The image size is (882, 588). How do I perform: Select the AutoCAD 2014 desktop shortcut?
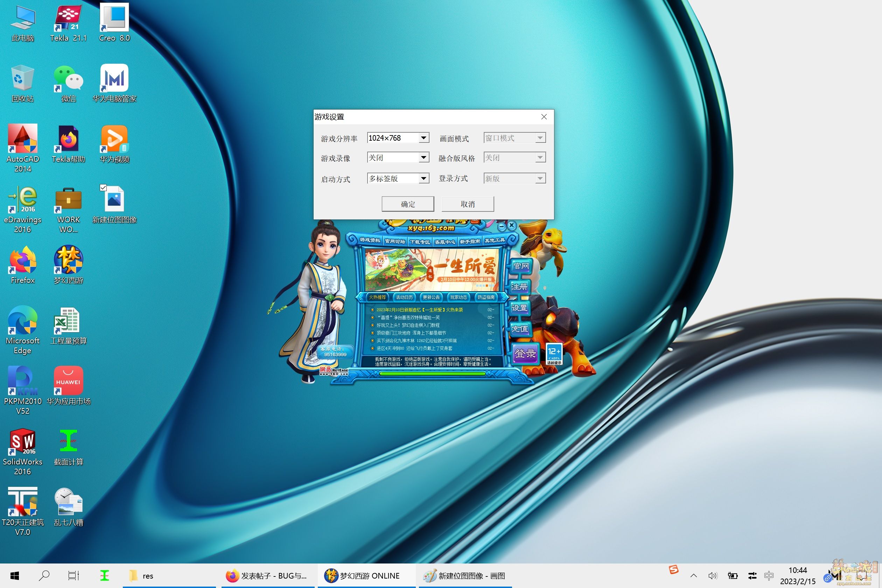22,148
